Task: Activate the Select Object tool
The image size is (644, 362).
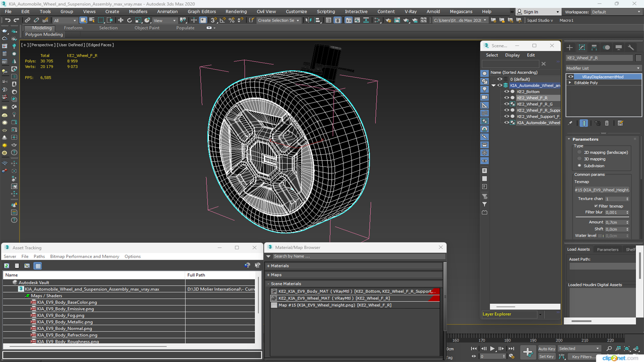Action: [x=83, y=20]
